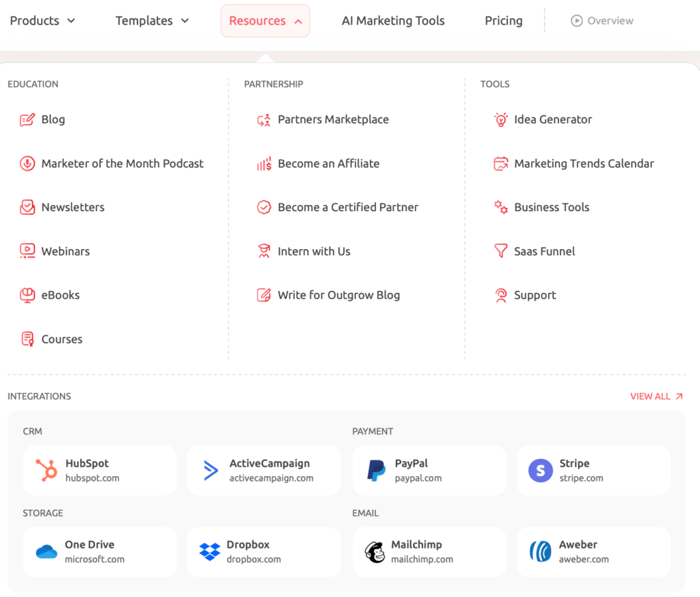Click the eBooks icon

pyautogui.click(x=27, y=295)
